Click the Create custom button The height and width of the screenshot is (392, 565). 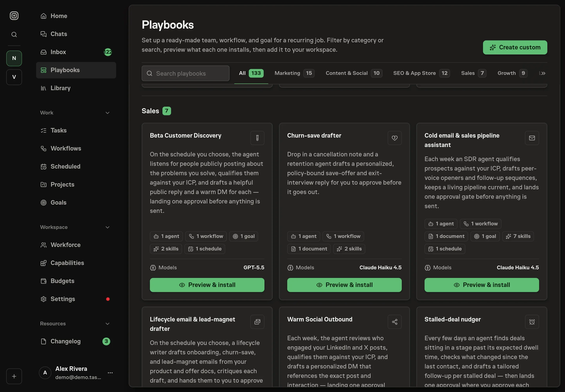(x=515, y=47)
